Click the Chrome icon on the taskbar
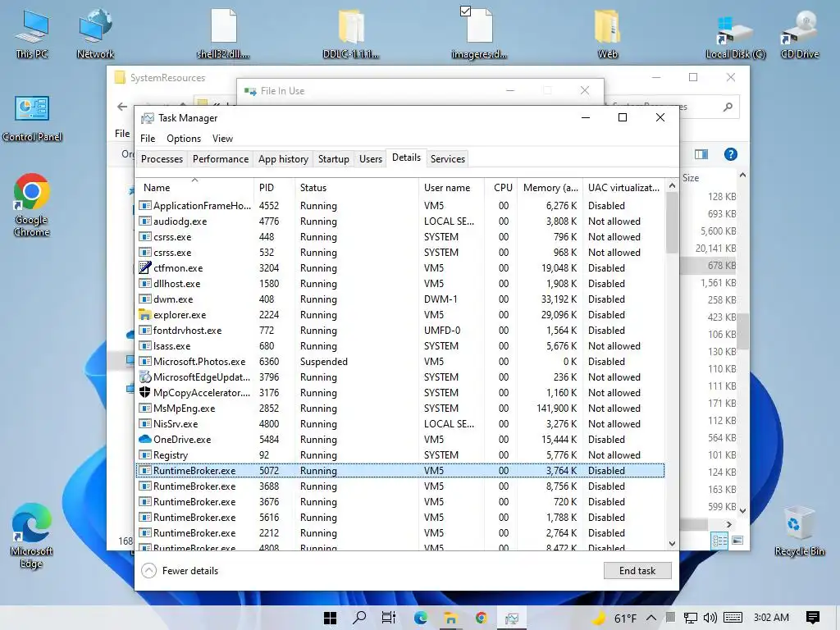840x630 pixels. (481, 618)
